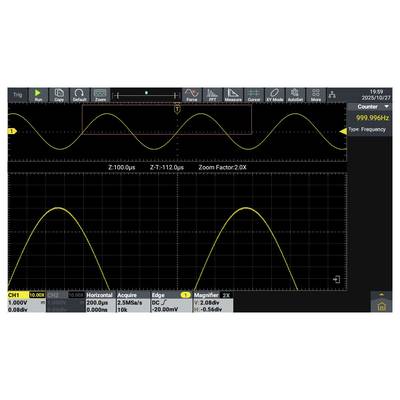Open the Edge trigger settings
Screen dimensions: 400x400
(171, 302)
